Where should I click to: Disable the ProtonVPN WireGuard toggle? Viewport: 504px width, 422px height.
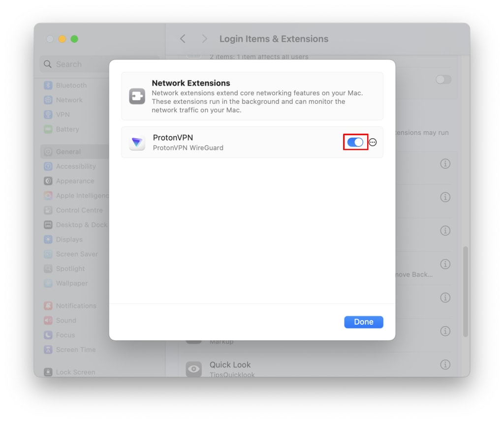(355, 142)
